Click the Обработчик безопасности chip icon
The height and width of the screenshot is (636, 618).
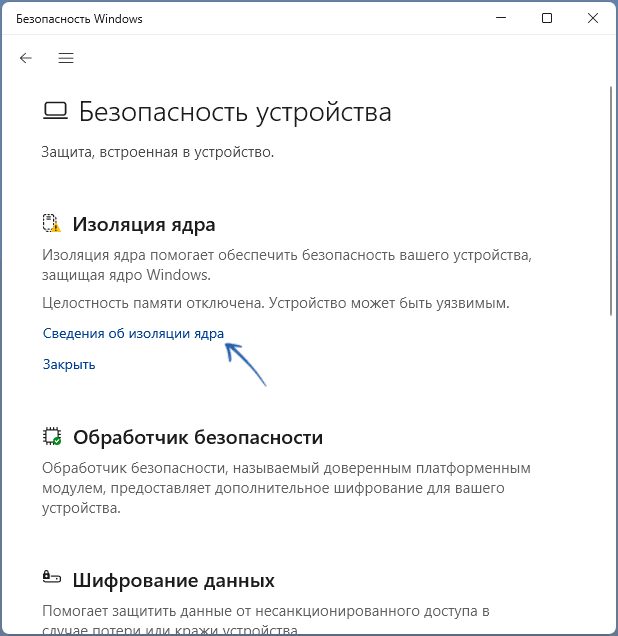52,436
